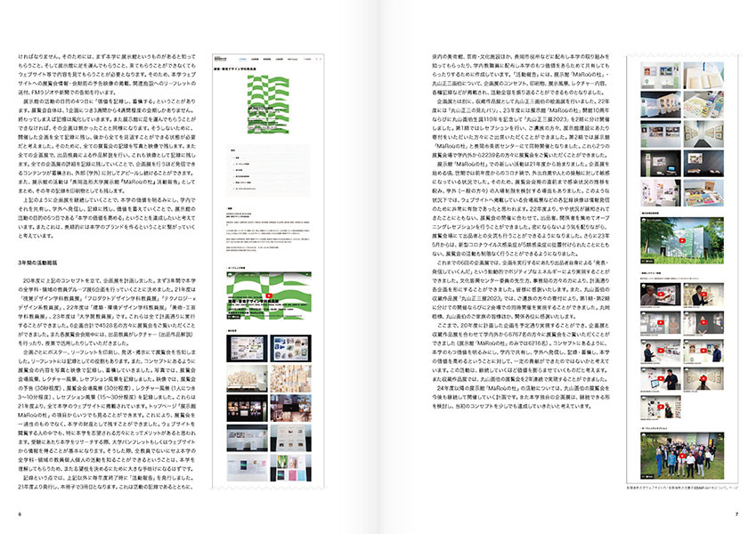Select the blue highlighted navigation item in website header
The width and height of the screenshot is (756, 534).
coord(242,59)
